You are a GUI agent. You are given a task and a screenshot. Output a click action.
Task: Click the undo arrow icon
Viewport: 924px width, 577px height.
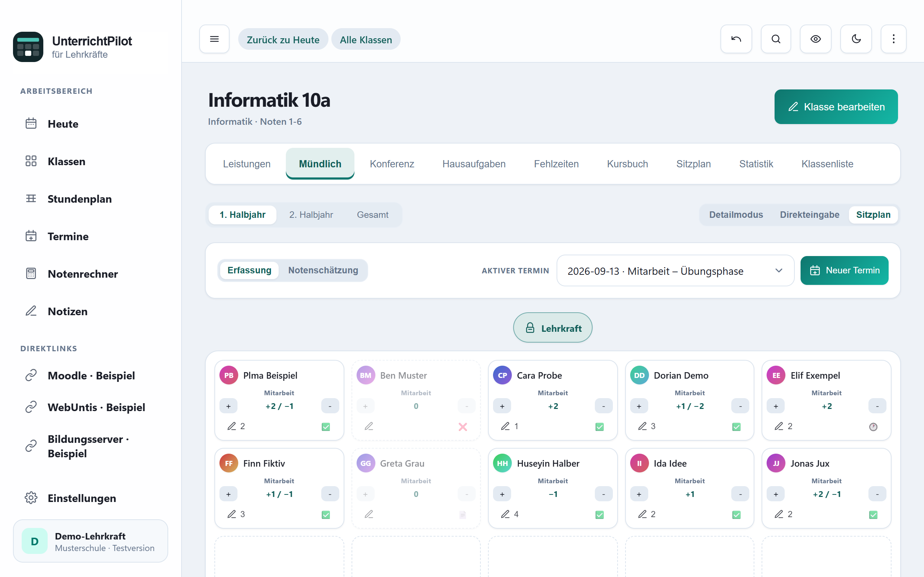point(736,39)
